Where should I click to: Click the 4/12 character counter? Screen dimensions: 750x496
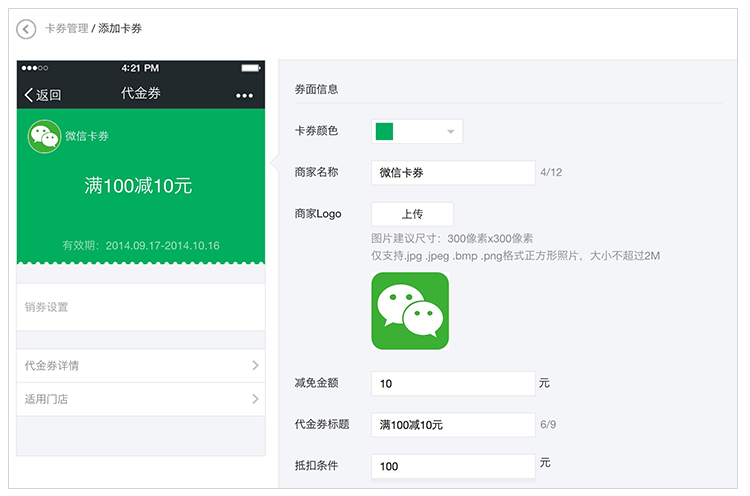(x=551, y=172)
